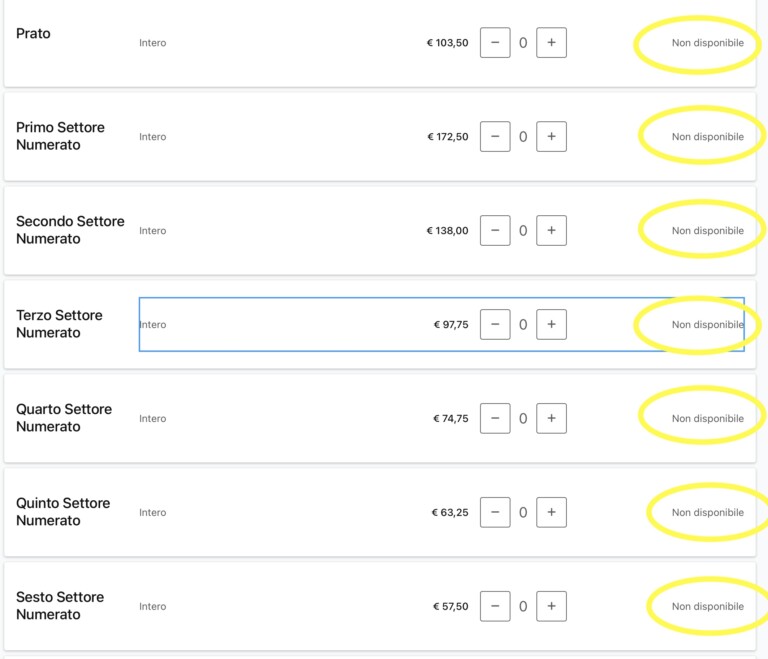Subtract a Quarto Settore Numerato ticket
Screen dimensions: 768x659
[495, 418]
